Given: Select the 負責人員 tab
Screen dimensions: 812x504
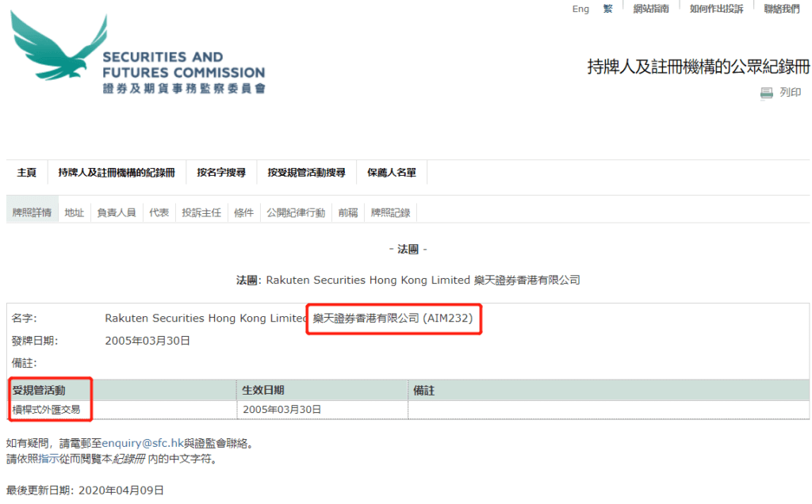Looking at the screenshot, I should pos(117,212).
